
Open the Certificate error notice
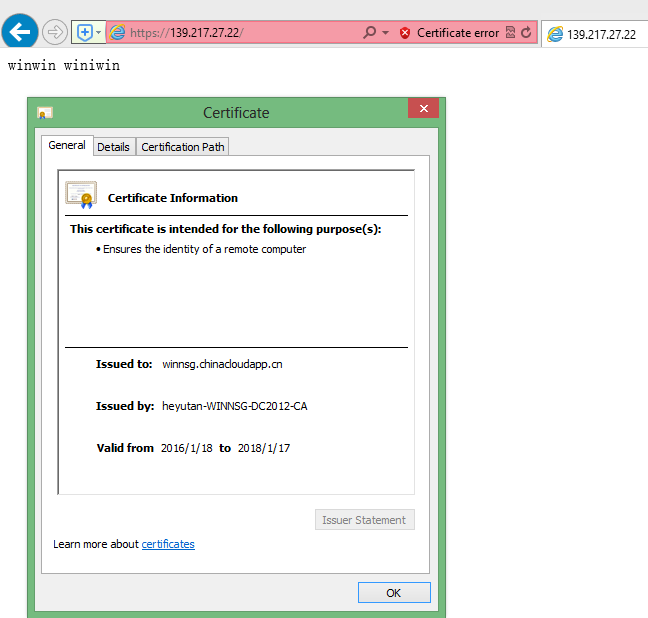(x=458, y=33)
